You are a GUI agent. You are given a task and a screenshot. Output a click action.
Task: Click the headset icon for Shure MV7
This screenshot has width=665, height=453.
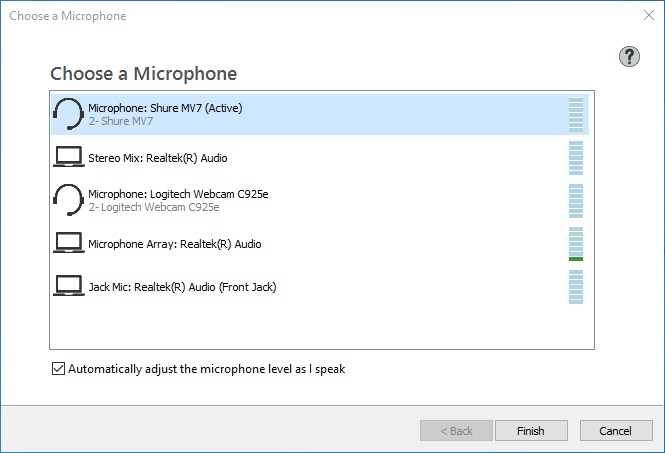tap(68, 114)
